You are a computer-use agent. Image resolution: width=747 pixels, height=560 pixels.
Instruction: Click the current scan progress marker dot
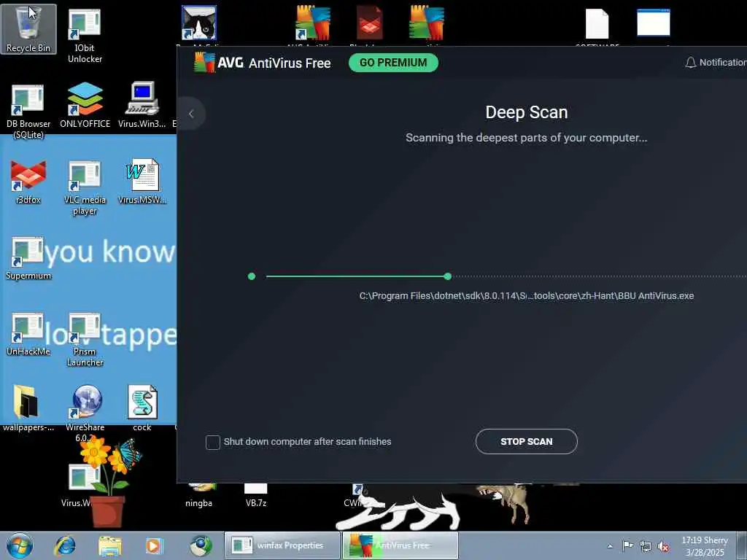click(x=447, y=276)
